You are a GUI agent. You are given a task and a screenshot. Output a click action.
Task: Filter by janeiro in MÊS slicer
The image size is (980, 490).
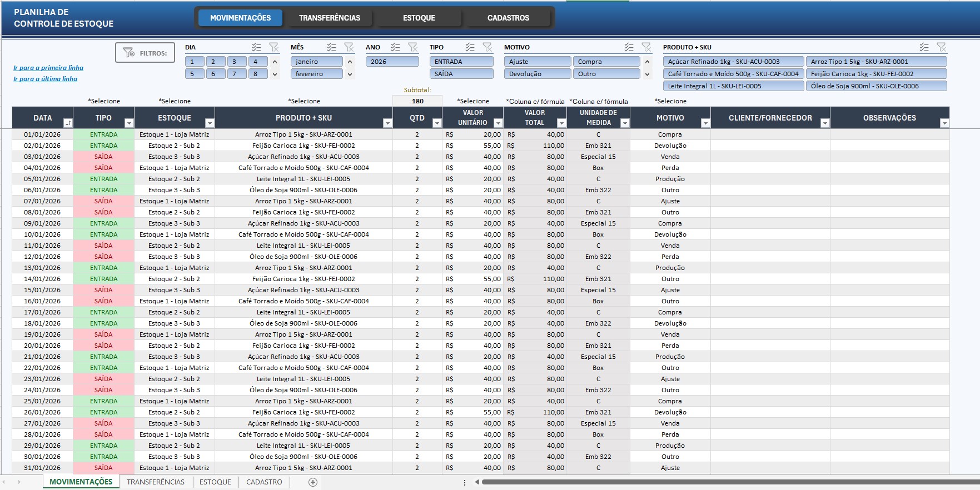point(317,62)
